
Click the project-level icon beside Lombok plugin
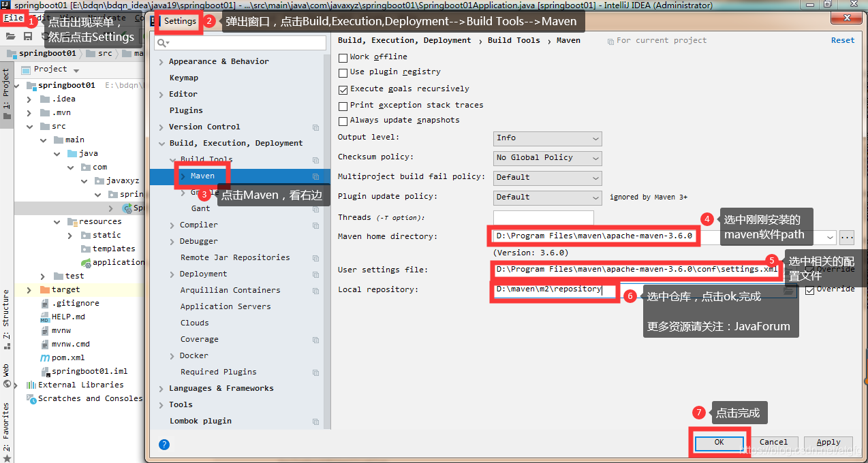point(315,421)
